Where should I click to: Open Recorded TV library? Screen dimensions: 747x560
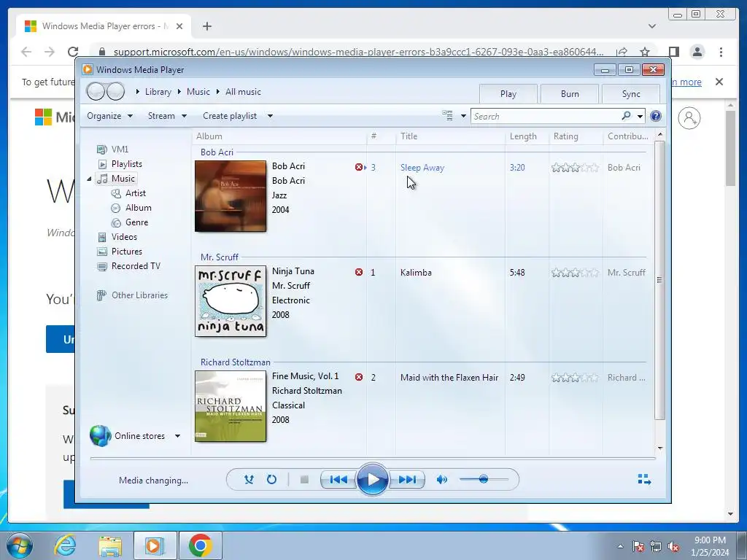[x=128, y=266]
